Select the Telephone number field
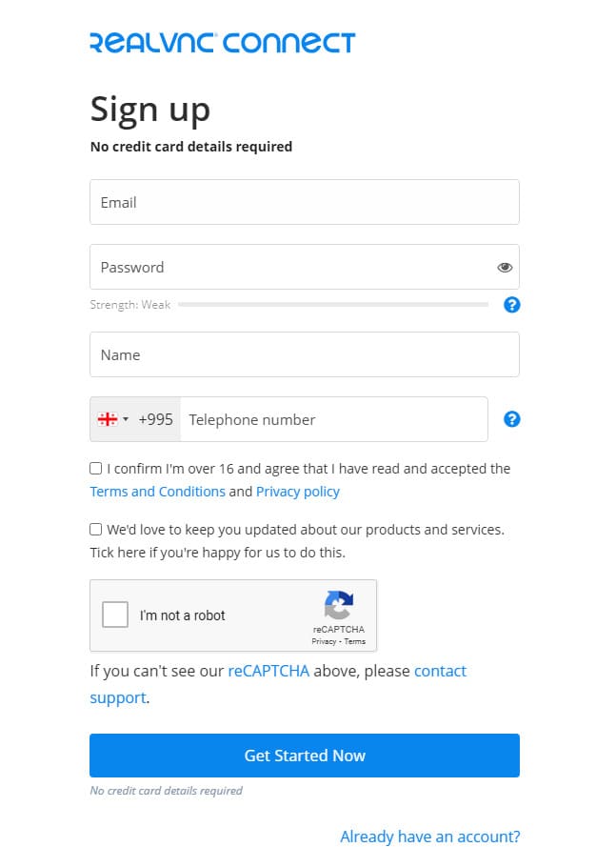Screen dimensions: 616x847 333,419
